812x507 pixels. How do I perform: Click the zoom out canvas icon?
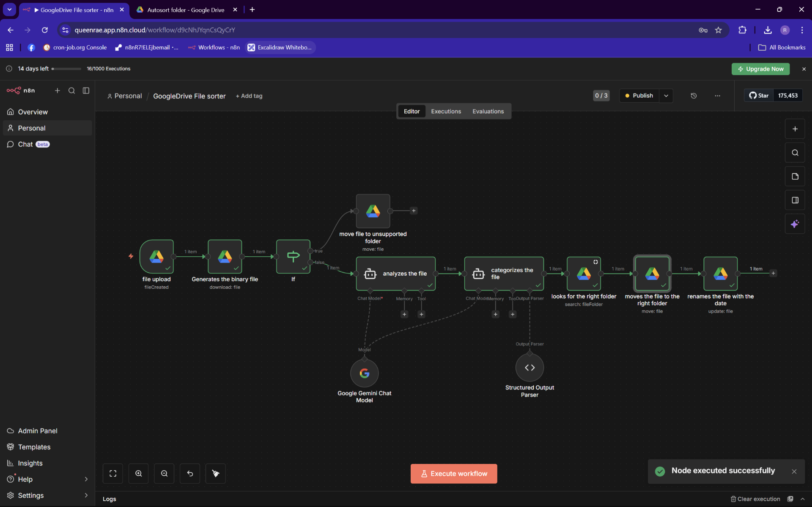coord(165,474)
